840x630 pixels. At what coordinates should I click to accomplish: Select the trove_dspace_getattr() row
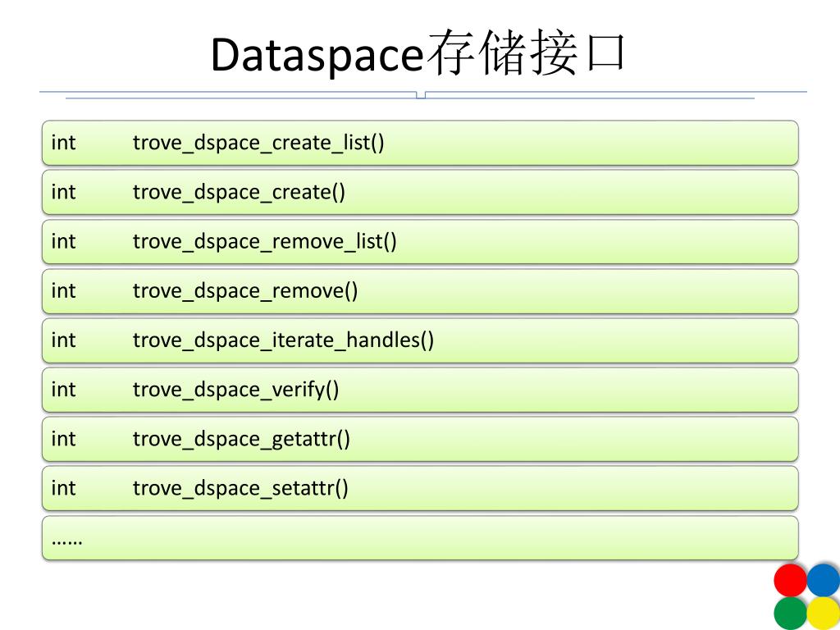pos(420,439)
